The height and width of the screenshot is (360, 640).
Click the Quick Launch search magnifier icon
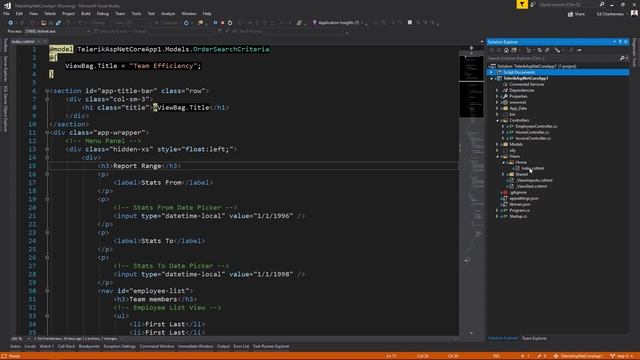(x=602, y=4)
